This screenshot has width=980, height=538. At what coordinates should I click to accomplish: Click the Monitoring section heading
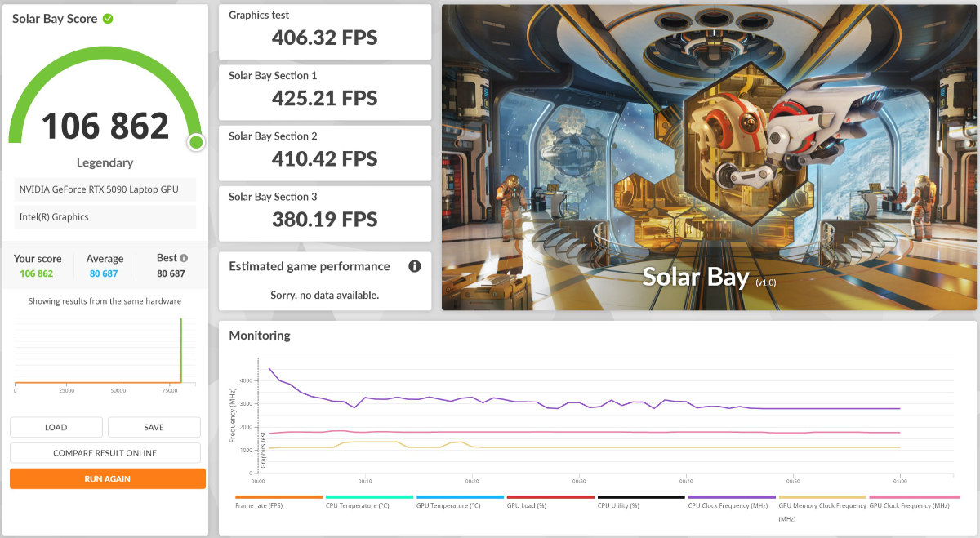coord(260,336)
